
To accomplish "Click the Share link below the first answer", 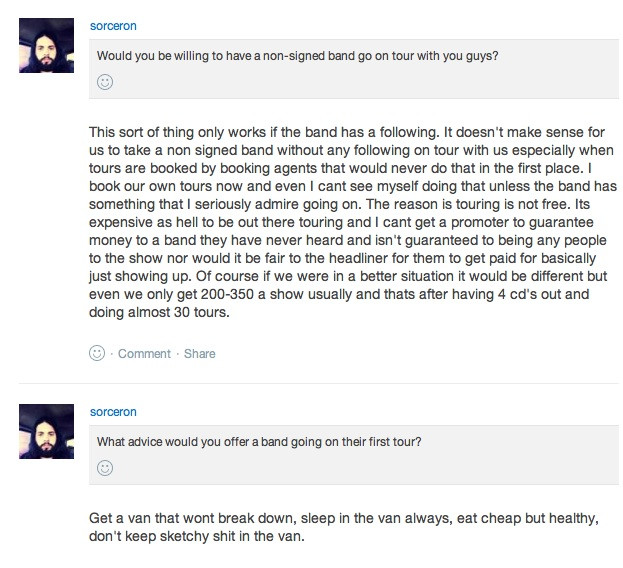I will 199,354.
